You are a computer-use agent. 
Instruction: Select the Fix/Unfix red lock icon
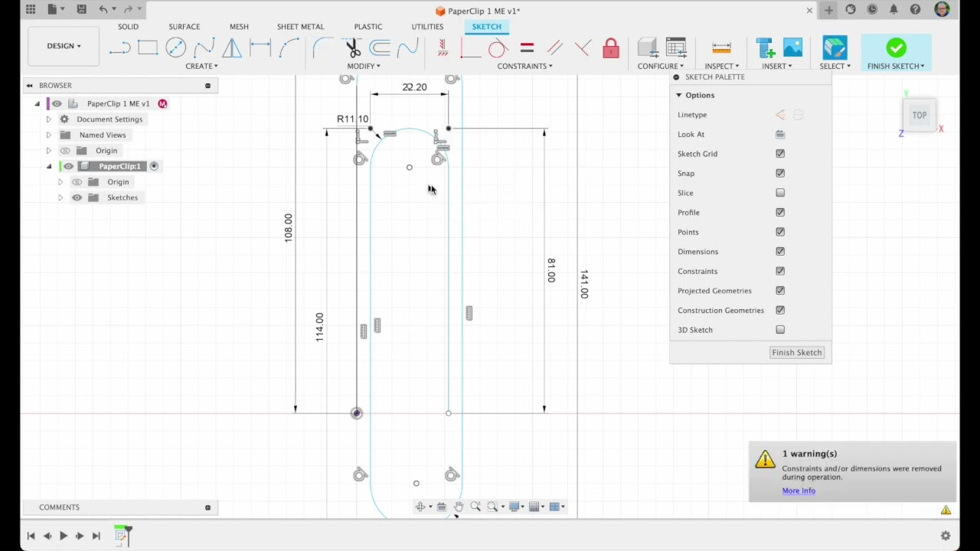[611, 49]
